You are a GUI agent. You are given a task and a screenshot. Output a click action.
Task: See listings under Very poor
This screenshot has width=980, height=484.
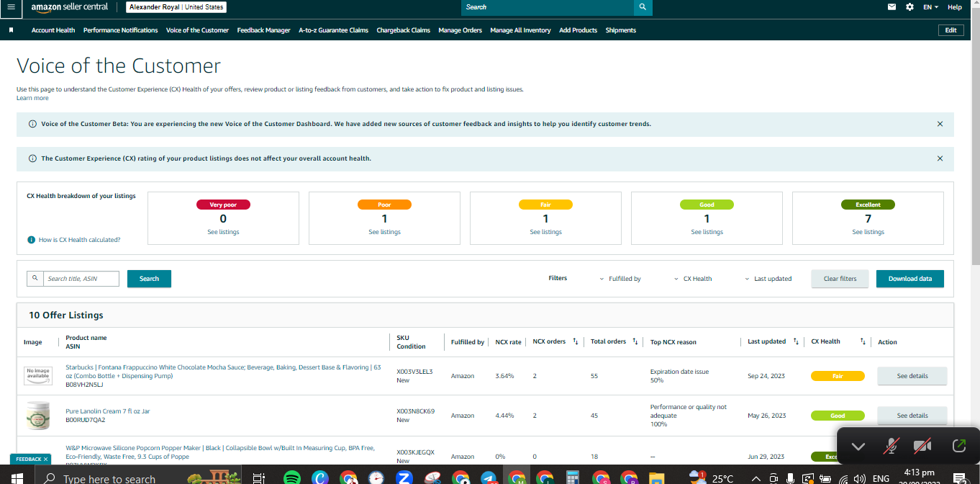(223, 232)
